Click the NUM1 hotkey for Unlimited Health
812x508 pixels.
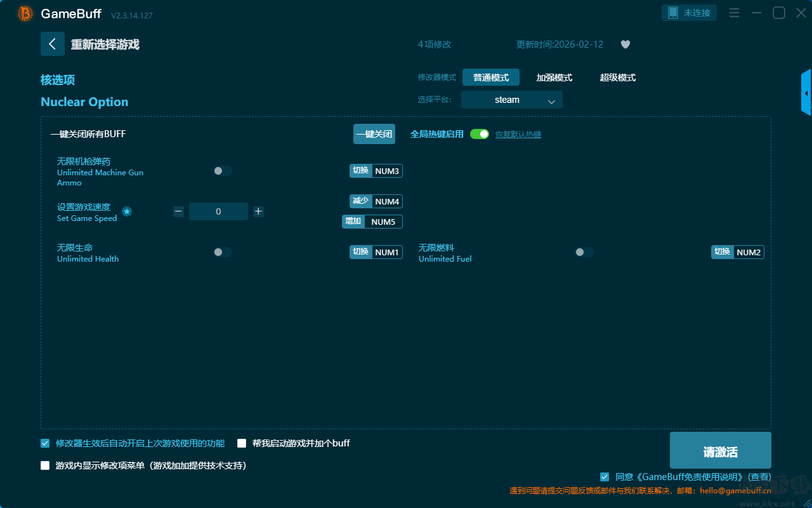pyautogui.click(x=387, y=252)
